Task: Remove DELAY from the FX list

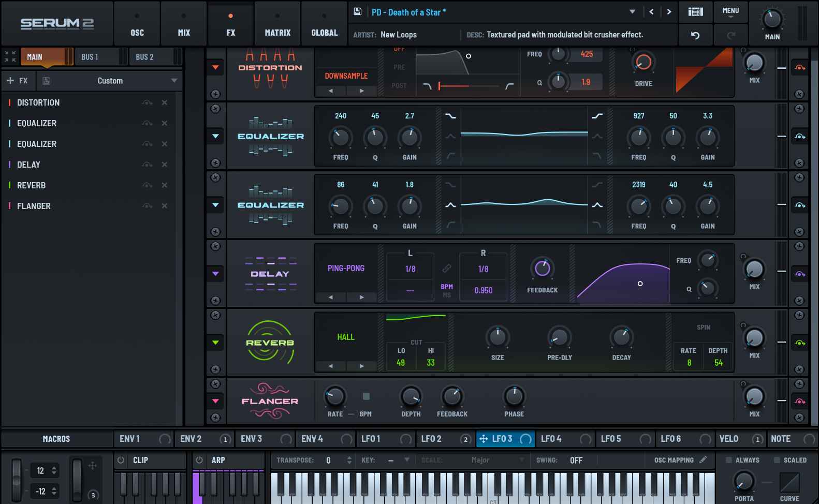Action: tap(164, 165)
